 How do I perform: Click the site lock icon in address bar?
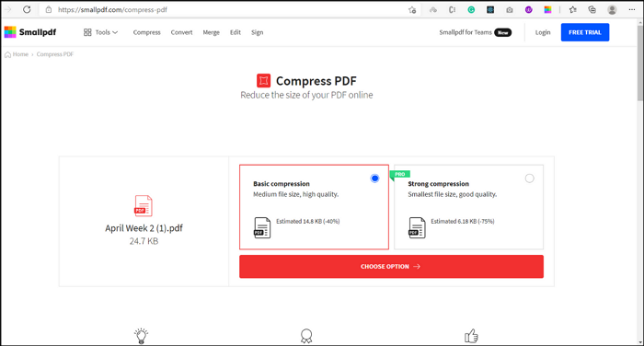[x=49, y=9]
